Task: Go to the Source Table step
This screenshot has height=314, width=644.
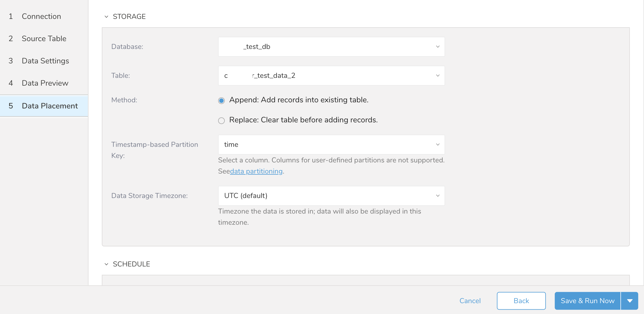Action: click(x=44, y=39)
